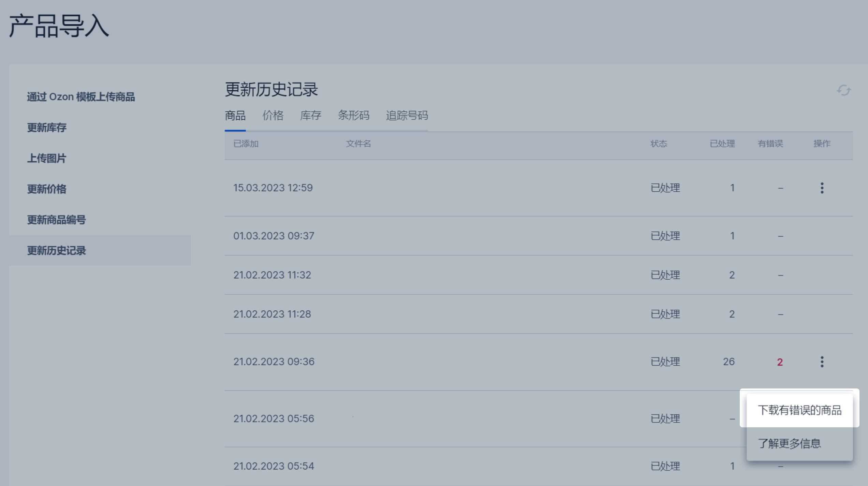Click the 已添加 column header

pyautogui.click(x=246, y=144)
